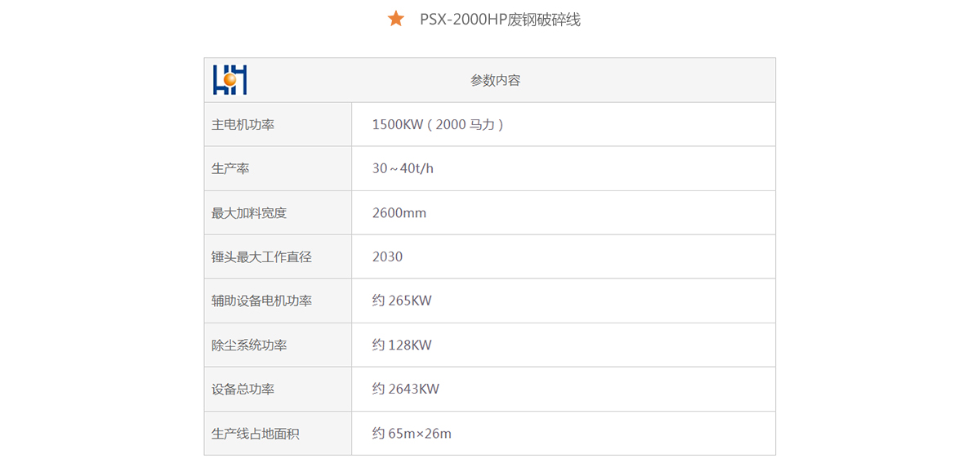Click the PSX-2000HP废钢破碎线 title text

pos(500,20)
